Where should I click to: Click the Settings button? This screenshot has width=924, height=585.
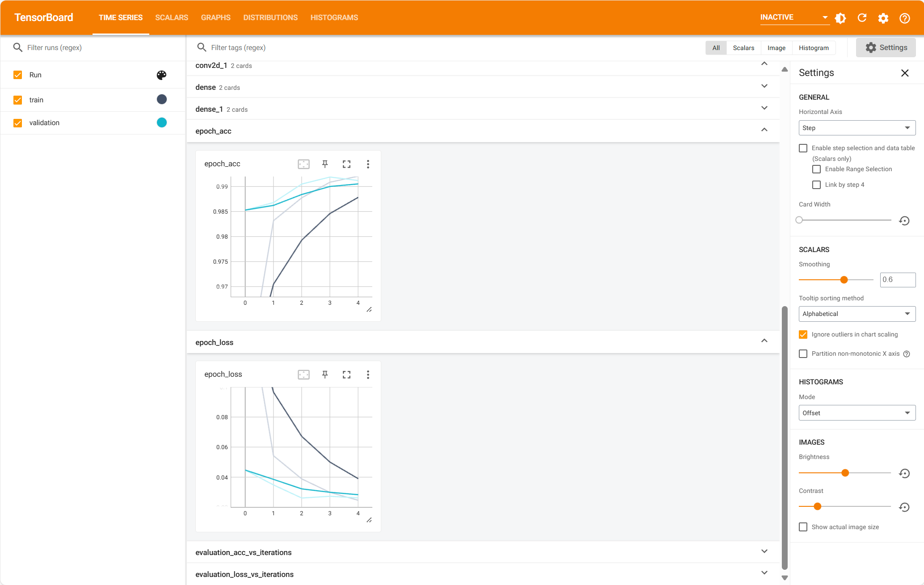886,47
